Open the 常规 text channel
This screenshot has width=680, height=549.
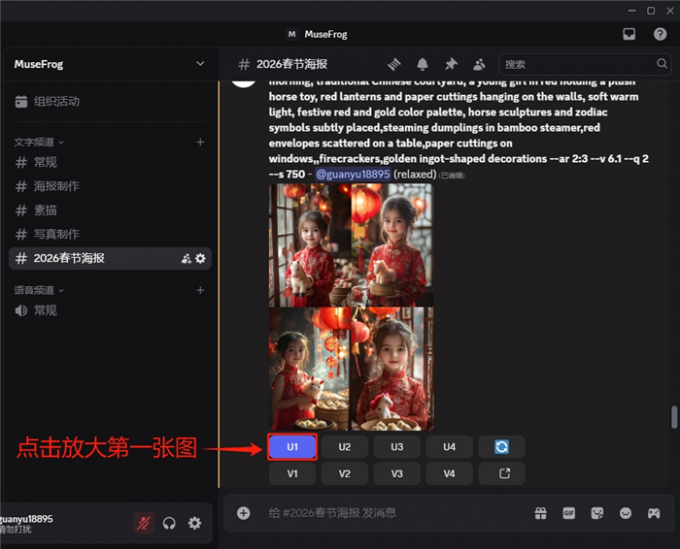click(110, 163)
